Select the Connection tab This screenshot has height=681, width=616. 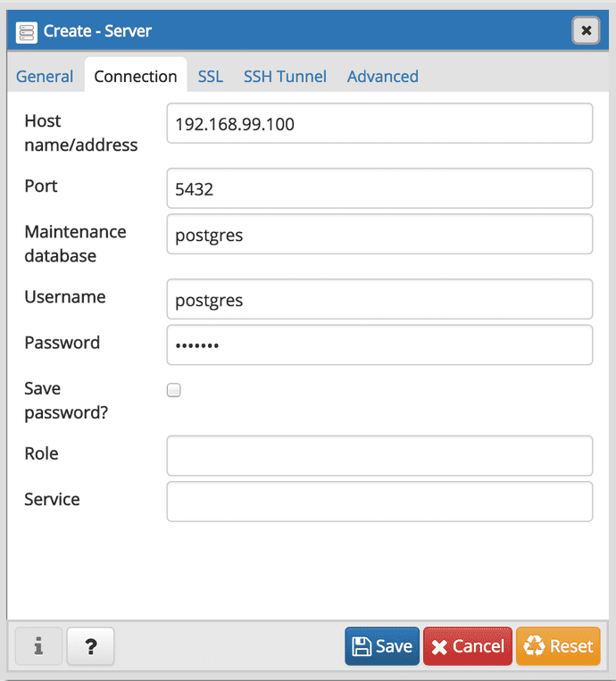[x=136, y=77]
